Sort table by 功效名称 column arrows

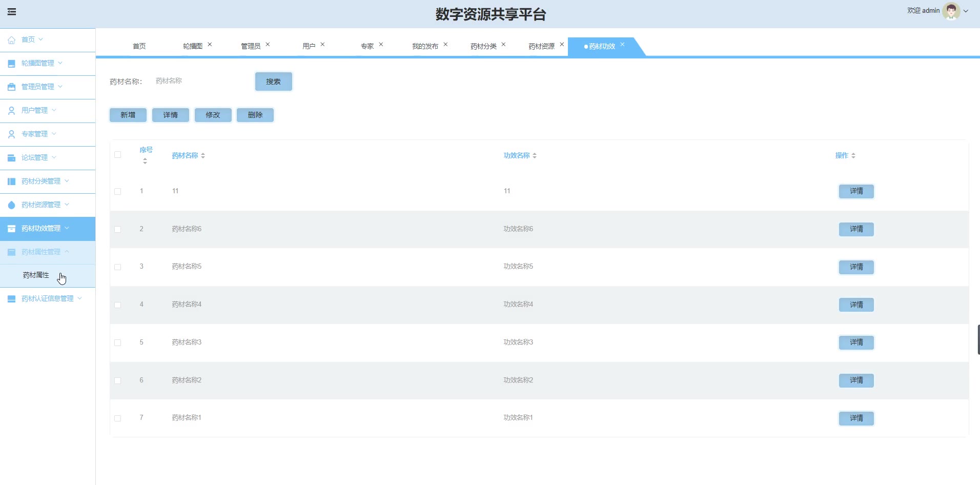pos(535,155)
